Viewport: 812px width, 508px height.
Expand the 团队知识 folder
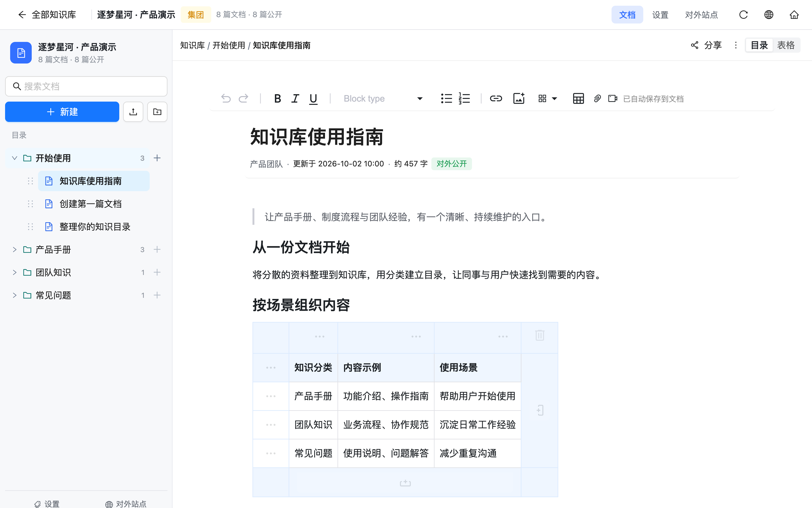click(x=14, y=272)
